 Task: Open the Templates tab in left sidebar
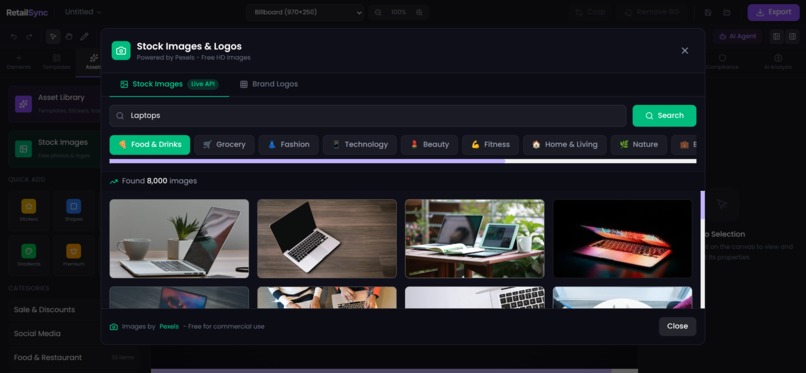pos(57,62)
